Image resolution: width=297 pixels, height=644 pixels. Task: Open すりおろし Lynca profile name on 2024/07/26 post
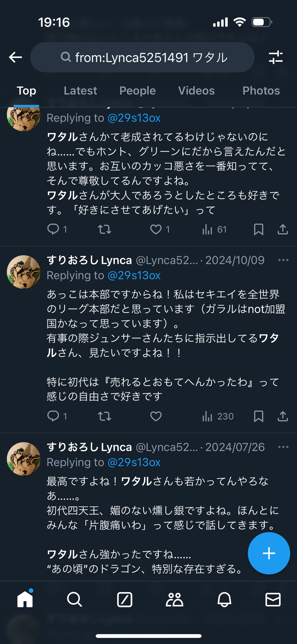tap(89, 447)
